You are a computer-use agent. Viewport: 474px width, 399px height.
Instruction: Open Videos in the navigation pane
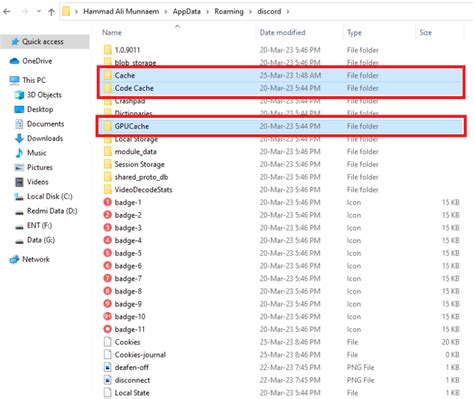click(x=37, y=182)
